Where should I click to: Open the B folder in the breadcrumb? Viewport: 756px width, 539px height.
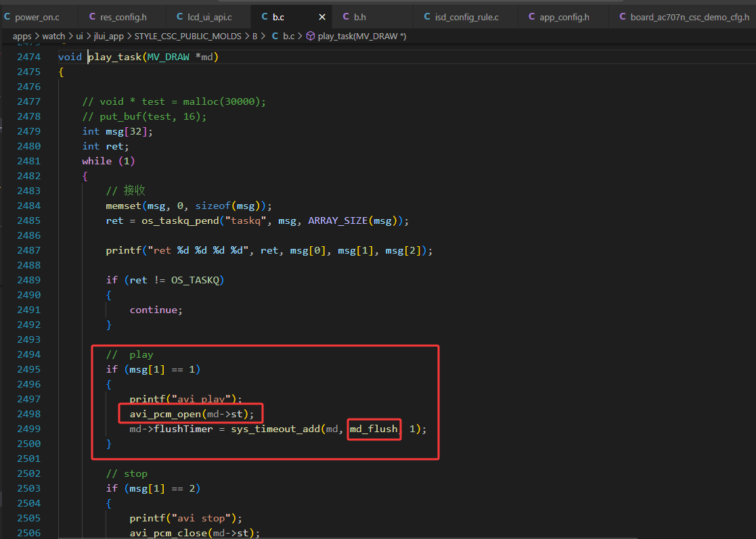pyautogui.click(x=255, y=36)
